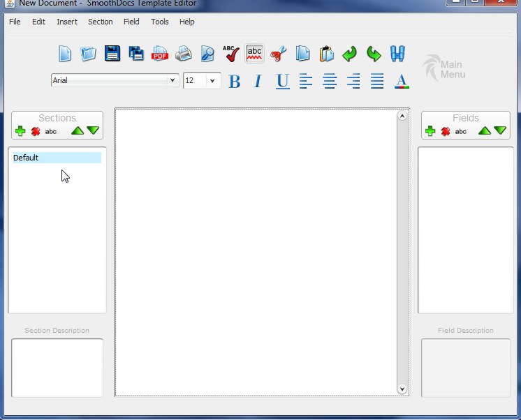Screen dimensions: 521x420
Task: Toggle the abc spell-check-as-you-type button
Action: 254,54
